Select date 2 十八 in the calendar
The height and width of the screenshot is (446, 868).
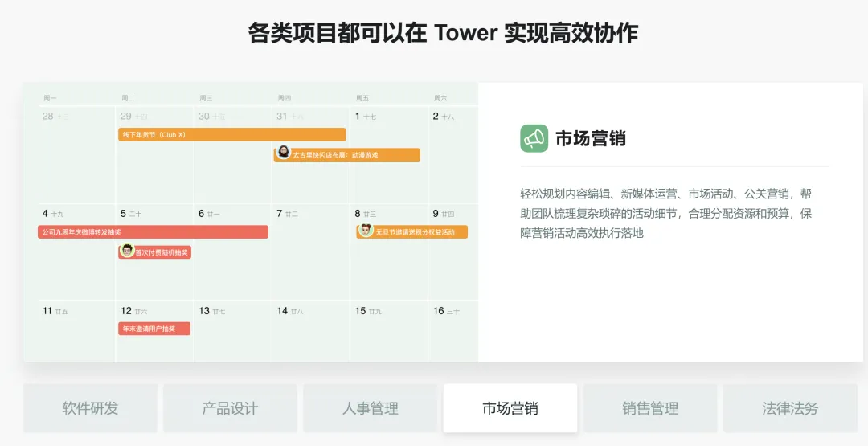[444, 117]
